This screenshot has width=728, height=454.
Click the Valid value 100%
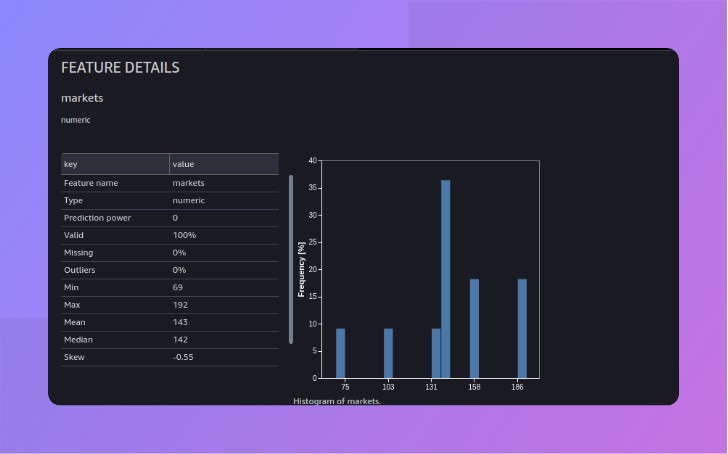(184, 235)
